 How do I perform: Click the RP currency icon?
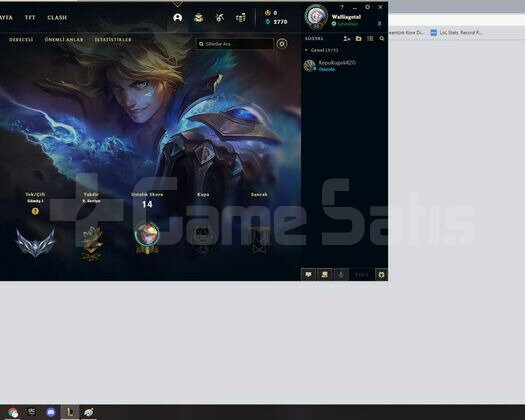pos(267,13)
